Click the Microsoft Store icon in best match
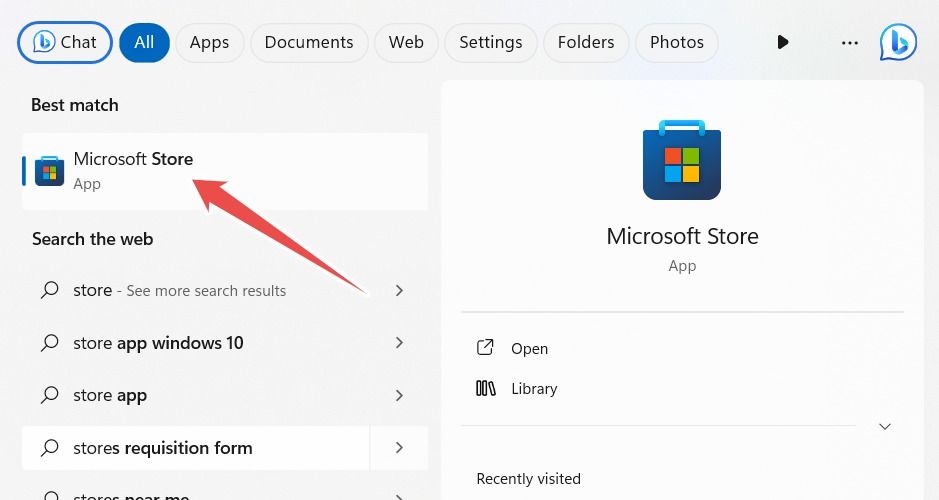Viewport: 939px width, 500px height. [50, 171]
